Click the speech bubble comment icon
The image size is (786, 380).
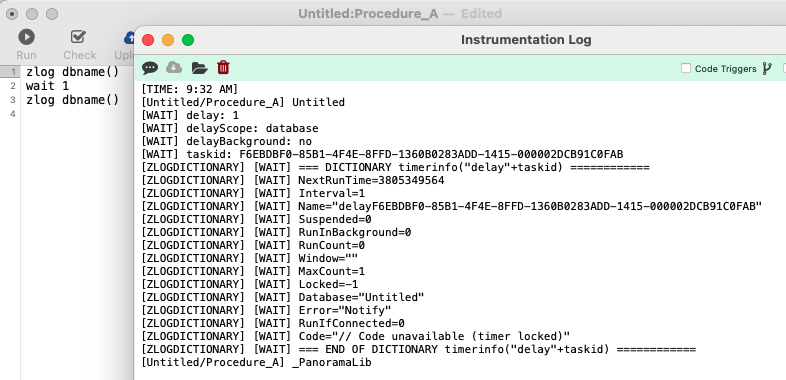(x=150, y=68)
